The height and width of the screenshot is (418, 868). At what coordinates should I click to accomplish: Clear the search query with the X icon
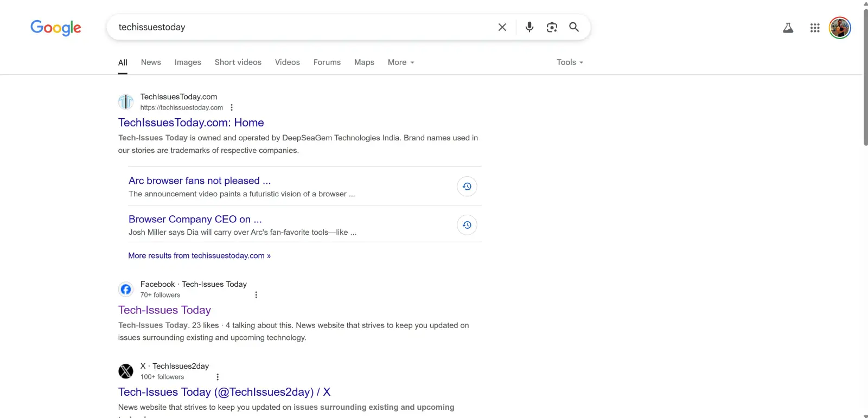[x=502, y=27]
